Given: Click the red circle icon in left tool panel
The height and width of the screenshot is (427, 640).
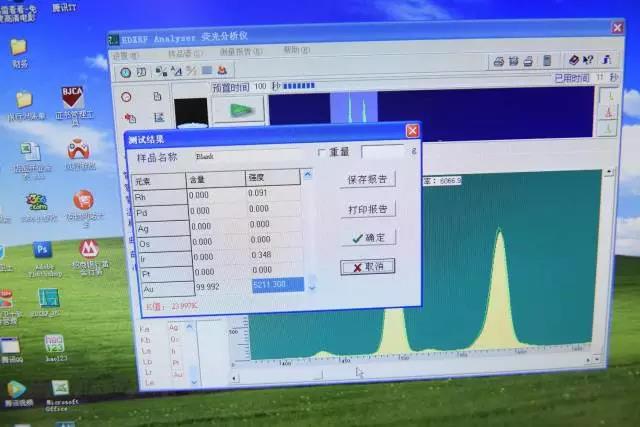Looking at the screenshot, I should (126, 97).
